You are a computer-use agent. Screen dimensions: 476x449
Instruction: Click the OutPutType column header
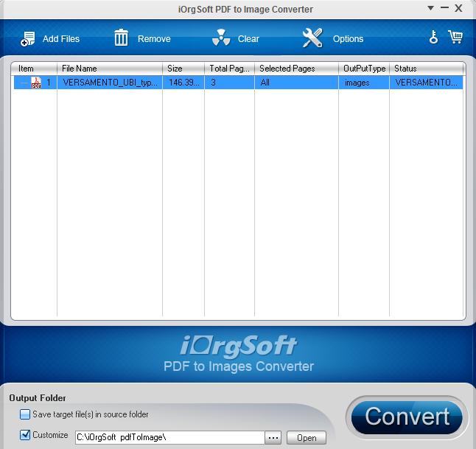(364, 69)
